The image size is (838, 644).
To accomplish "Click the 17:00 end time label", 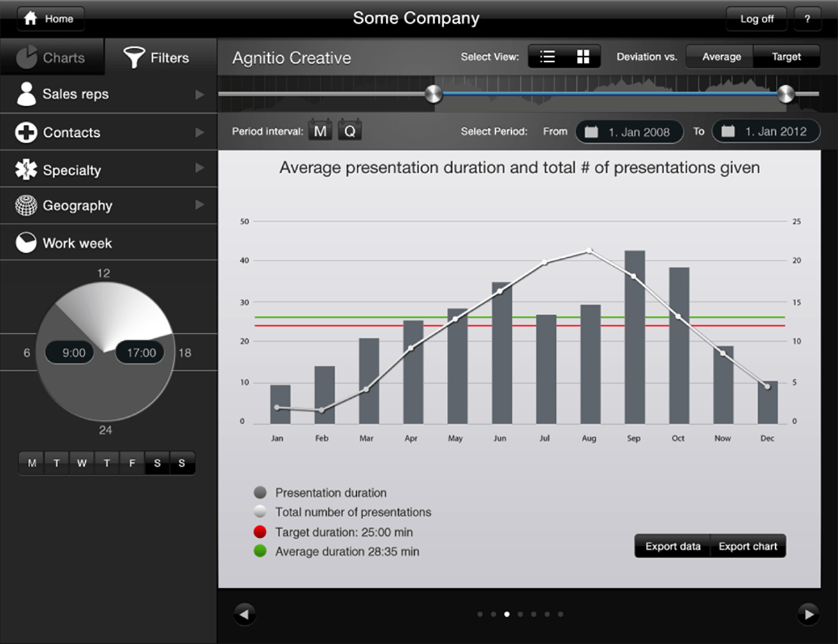I will [141, 353].
